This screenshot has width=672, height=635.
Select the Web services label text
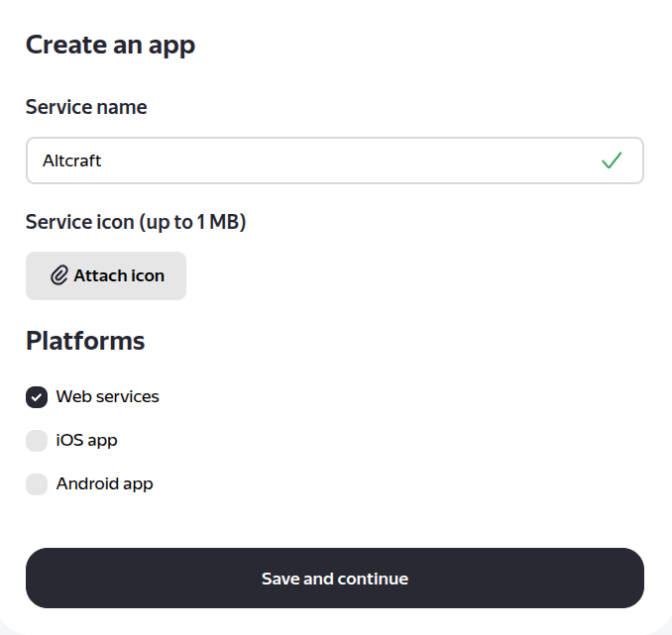tap(107, 397)
